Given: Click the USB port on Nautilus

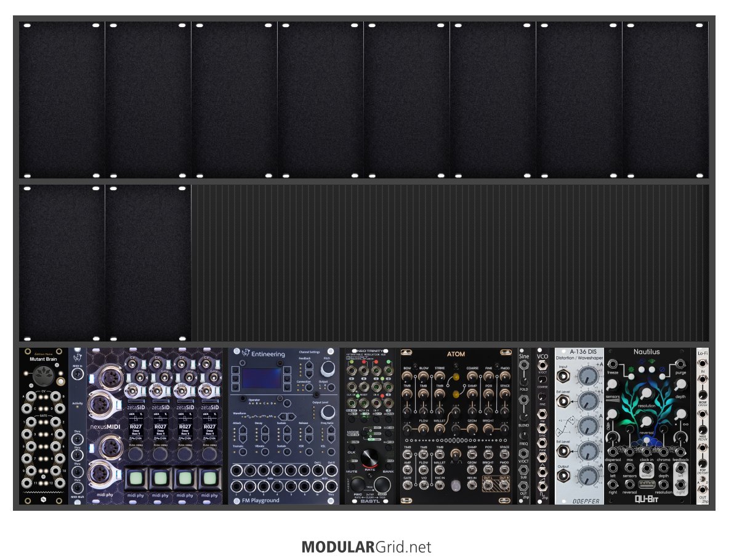Looking at the screenshot, I should tap(647, 484).
